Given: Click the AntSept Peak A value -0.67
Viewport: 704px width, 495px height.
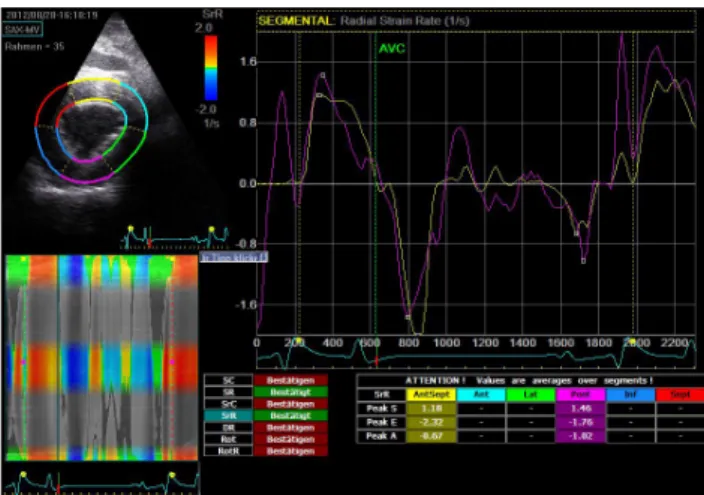Looking at the screenshot, I should (x=431, y=436).
